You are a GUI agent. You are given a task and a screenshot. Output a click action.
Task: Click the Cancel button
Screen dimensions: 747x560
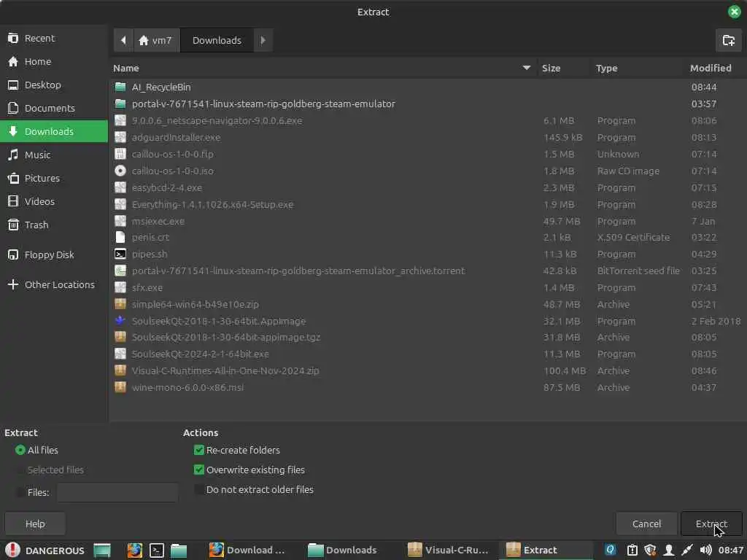(646, 524)
